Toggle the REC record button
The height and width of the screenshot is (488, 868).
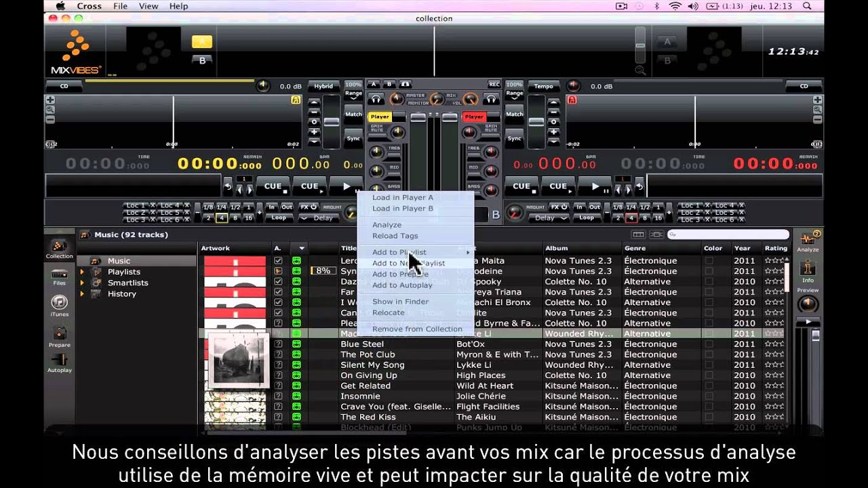pyautogui.click(x=494, y=85)
